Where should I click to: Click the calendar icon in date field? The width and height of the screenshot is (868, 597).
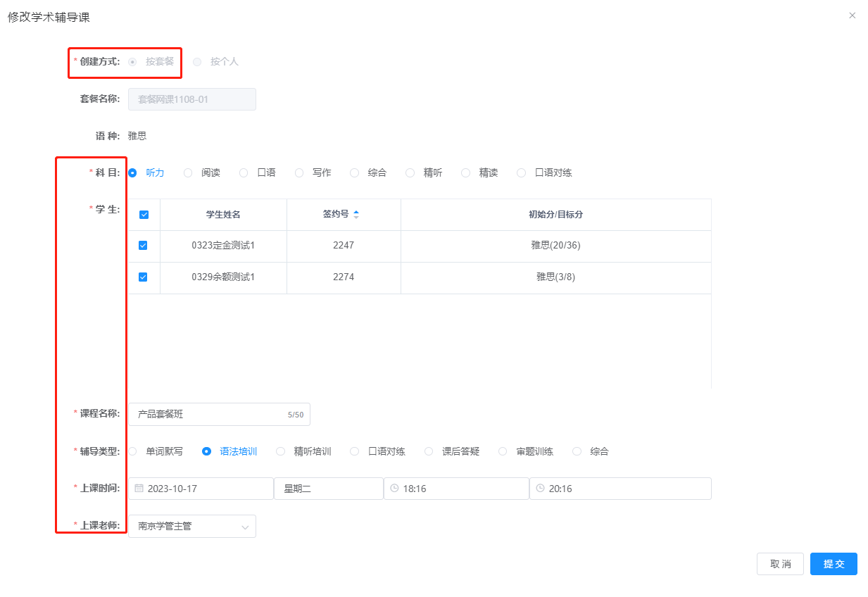point(139,489)
